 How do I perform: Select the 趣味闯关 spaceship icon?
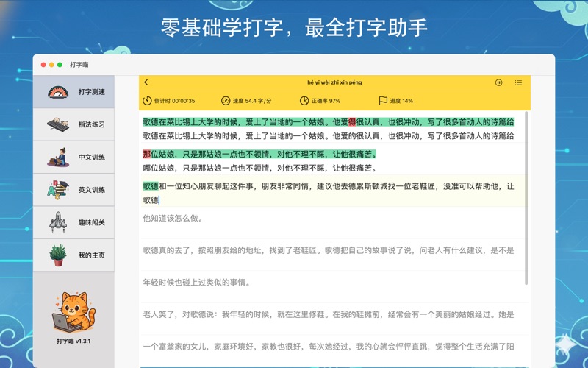coord(58,222)
